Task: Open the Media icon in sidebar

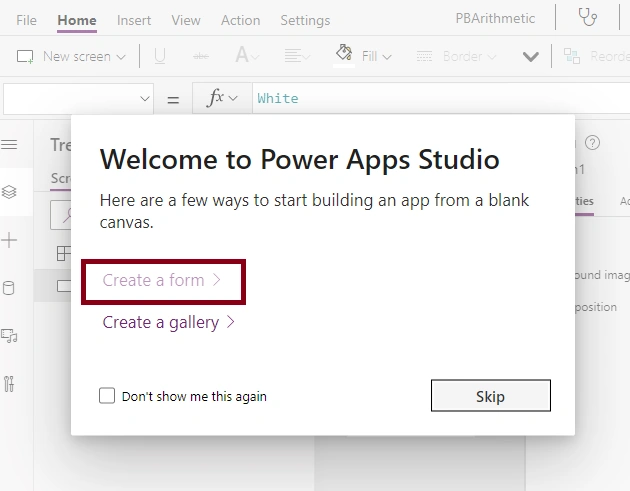Action: coord(9,336)
